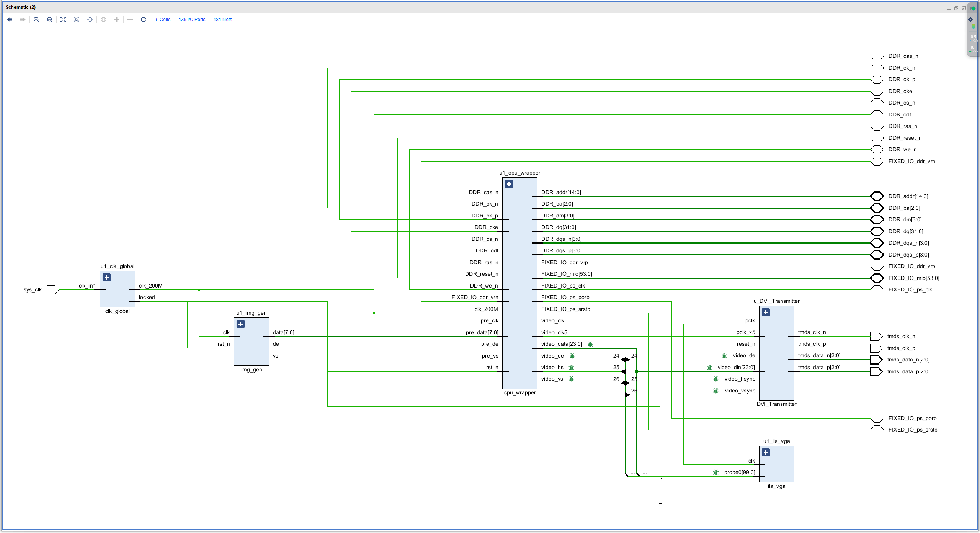Open the 139 I/O Ports link
Image resolution: width=980 pixels, height=533 pixels.
tap(192, 20)
